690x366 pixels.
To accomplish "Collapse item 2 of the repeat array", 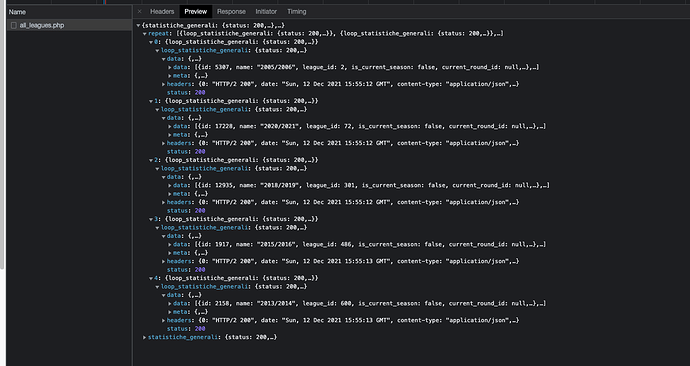I will pos(150,160).
